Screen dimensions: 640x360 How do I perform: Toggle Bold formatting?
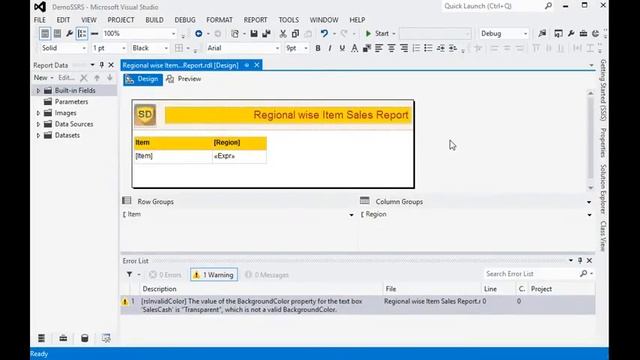click(x=318, y=48)
